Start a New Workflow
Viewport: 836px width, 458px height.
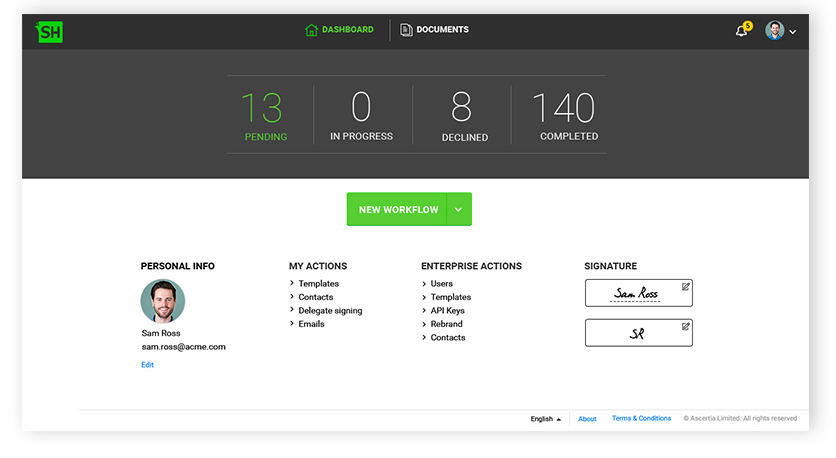tap(398, 210)
